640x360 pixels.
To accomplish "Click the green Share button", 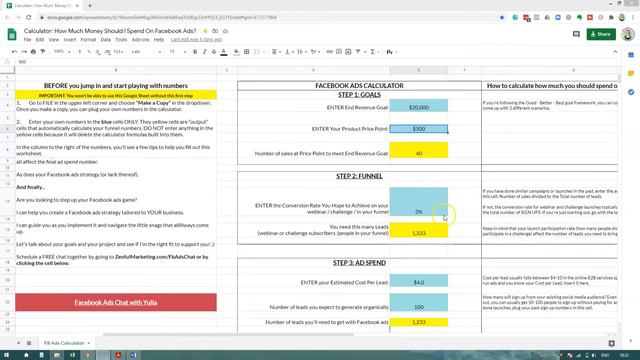I will [601, 34].
